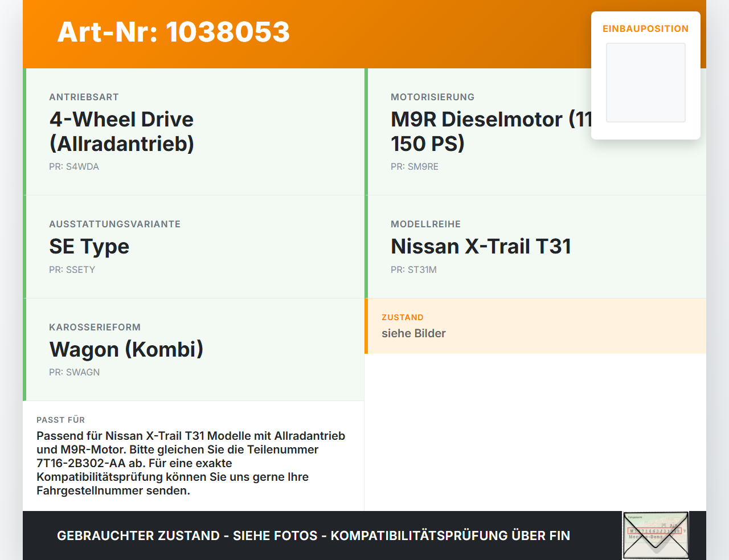The image size is (729, 560).
Task: Click the PR: SSETY code
Action: point(72,270)
